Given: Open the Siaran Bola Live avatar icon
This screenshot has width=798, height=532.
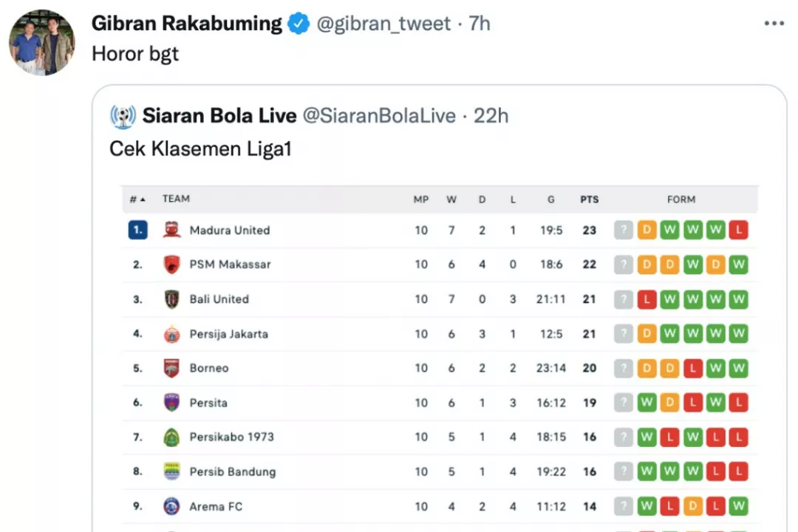Looking at the screenshot, I should pyautogui.click(x=123, y=116).
